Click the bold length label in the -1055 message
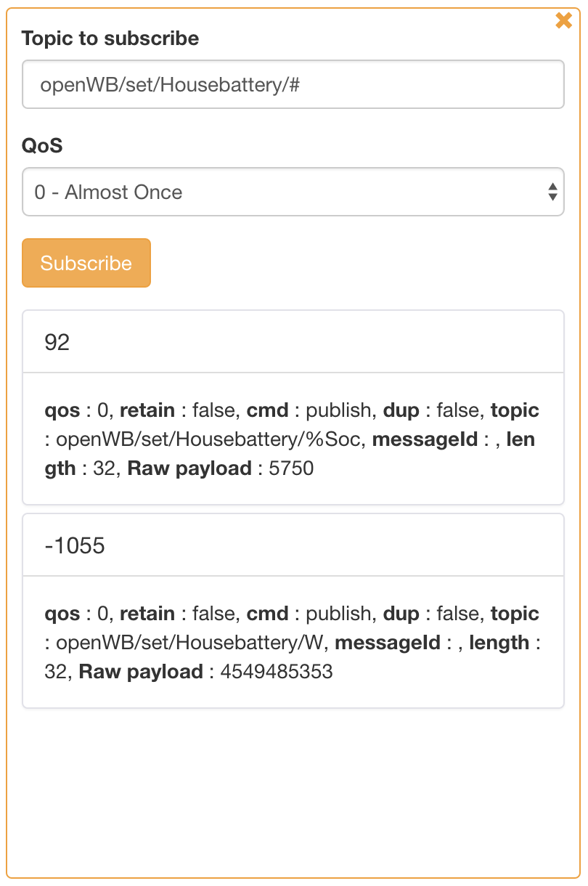The width and height of the screenshot is (588, 886). 499,643
